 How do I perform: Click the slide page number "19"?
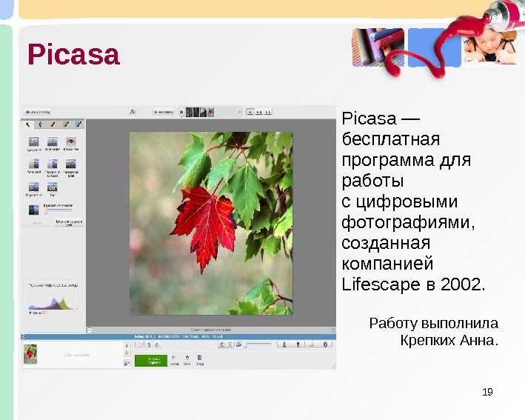tap(487, 392)
